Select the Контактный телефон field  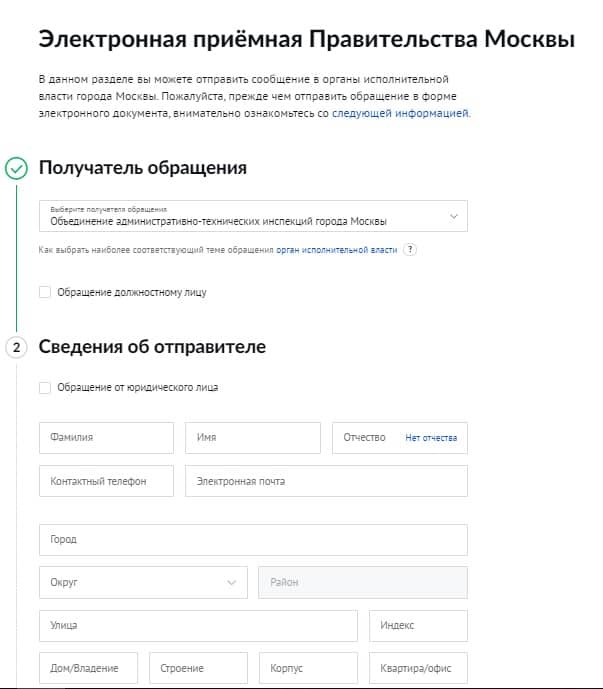pyautogui.click(x=106, y=481)
